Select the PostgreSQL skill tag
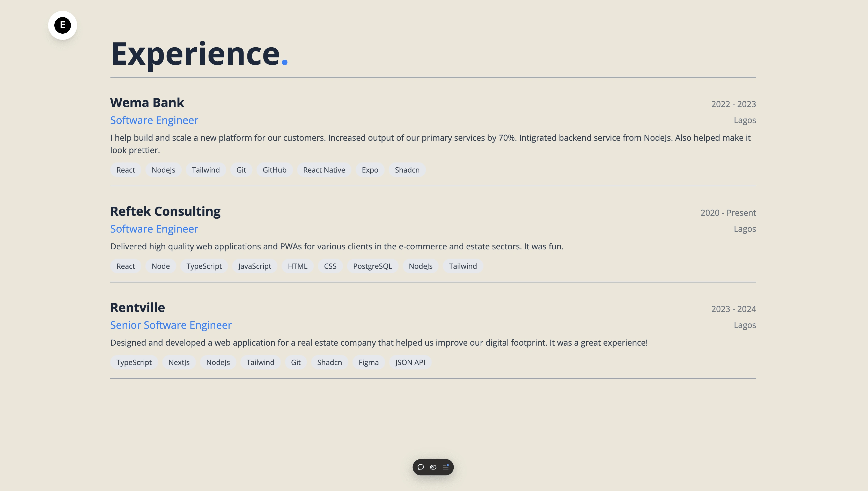 [x=372, y=266]
